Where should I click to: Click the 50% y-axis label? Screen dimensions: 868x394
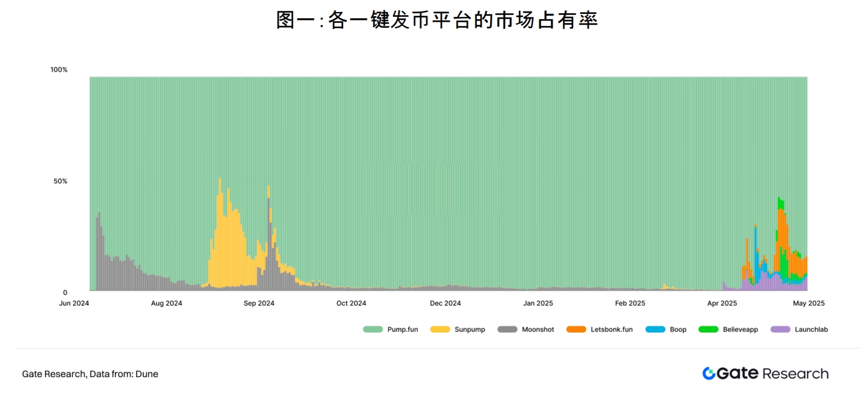61,181
